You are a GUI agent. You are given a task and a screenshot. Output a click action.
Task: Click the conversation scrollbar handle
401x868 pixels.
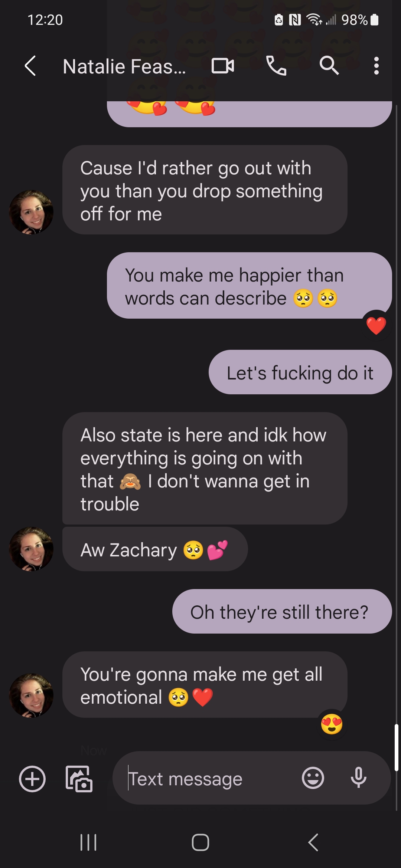(x=396, y=747)
